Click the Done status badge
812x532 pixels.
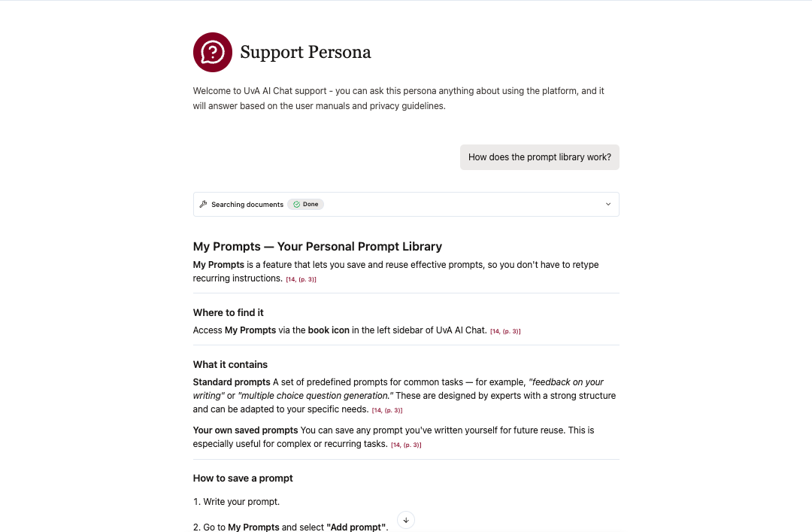305,204
